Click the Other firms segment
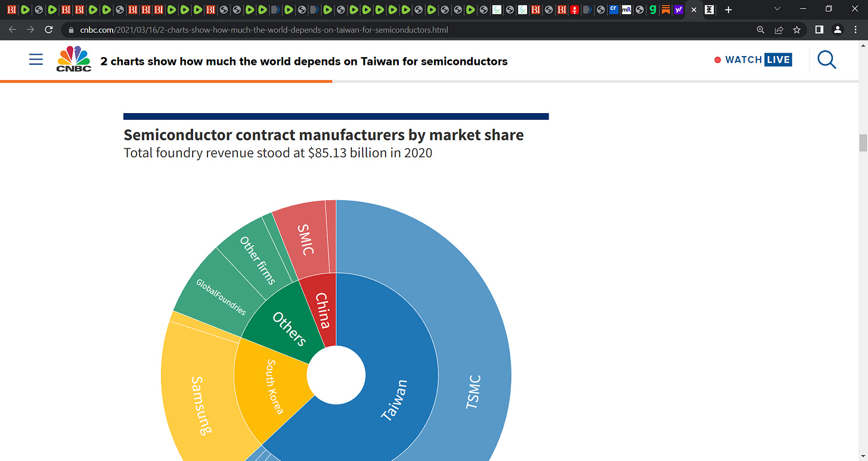The width and height of the screenshot is (868, 461). click(256, 259)
